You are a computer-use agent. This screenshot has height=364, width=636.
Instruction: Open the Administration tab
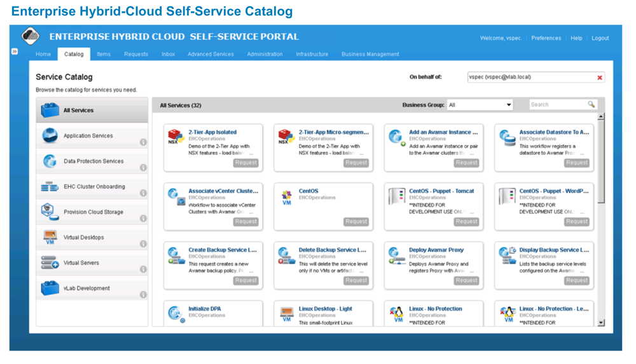click(265, 54)
